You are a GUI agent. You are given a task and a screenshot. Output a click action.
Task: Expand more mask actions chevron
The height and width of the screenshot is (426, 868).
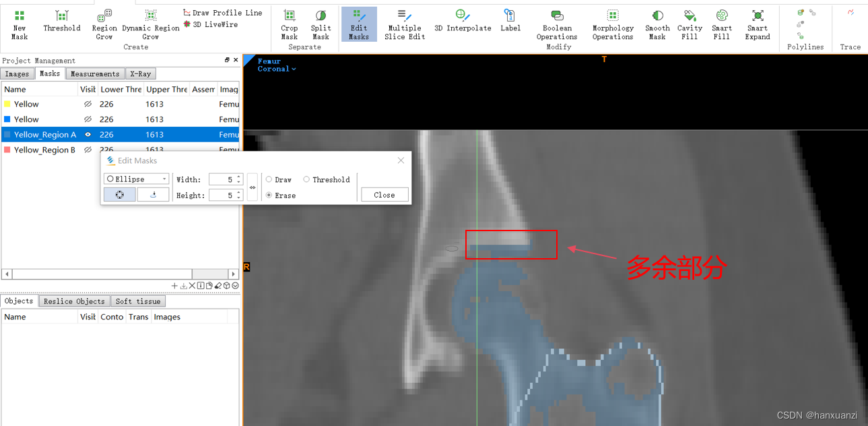[235, 286]
